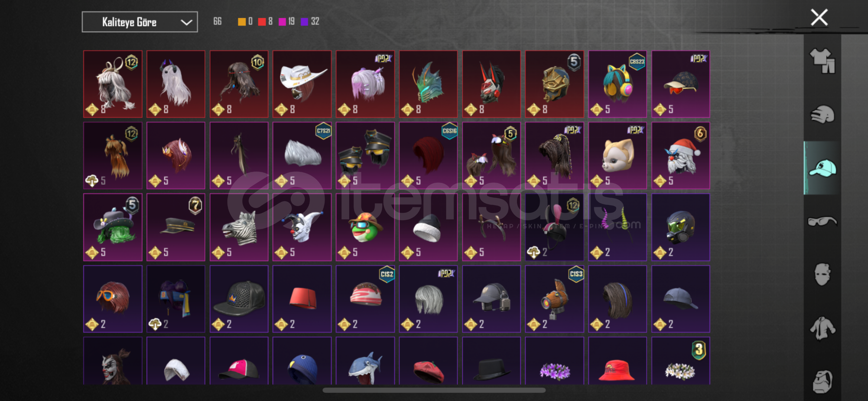Select the white cowboy hat item
868x401 pixels.
(302, 84)
